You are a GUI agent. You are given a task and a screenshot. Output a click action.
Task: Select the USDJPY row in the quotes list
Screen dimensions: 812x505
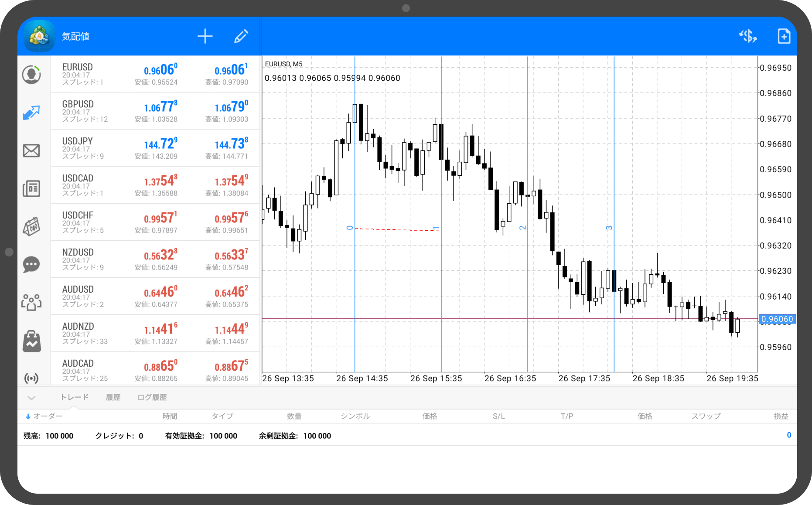coord(155,148)
